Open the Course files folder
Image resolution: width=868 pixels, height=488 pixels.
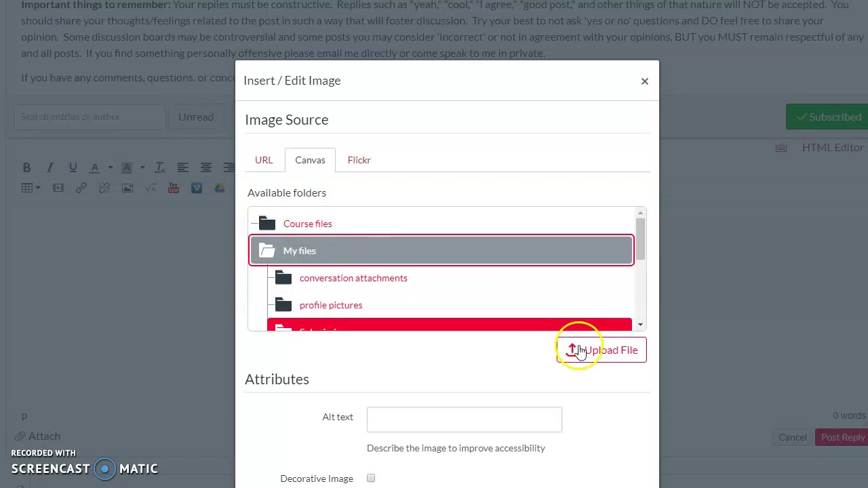click(x=307, y=224)
